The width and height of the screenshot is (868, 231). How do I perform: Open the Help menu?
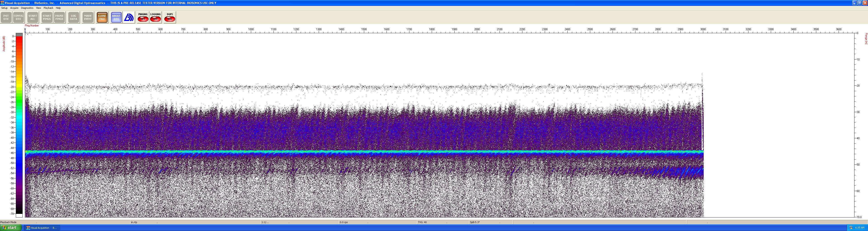(58, 8)
